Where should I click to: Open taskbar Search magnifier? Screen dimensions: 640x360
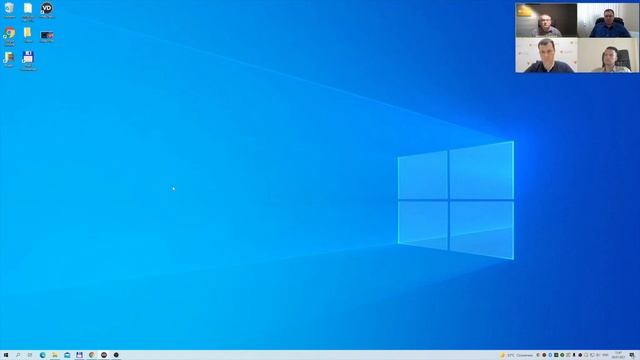[18, 355]
